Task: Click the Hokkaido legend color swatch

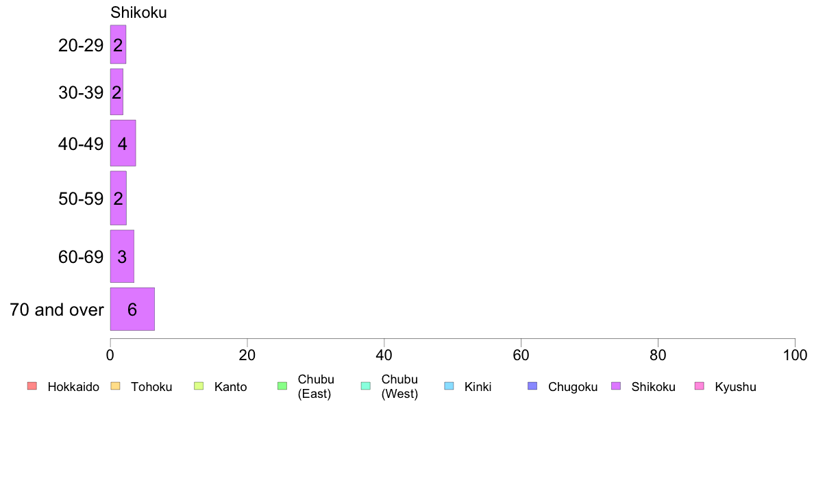Action: tap(32, 386)
